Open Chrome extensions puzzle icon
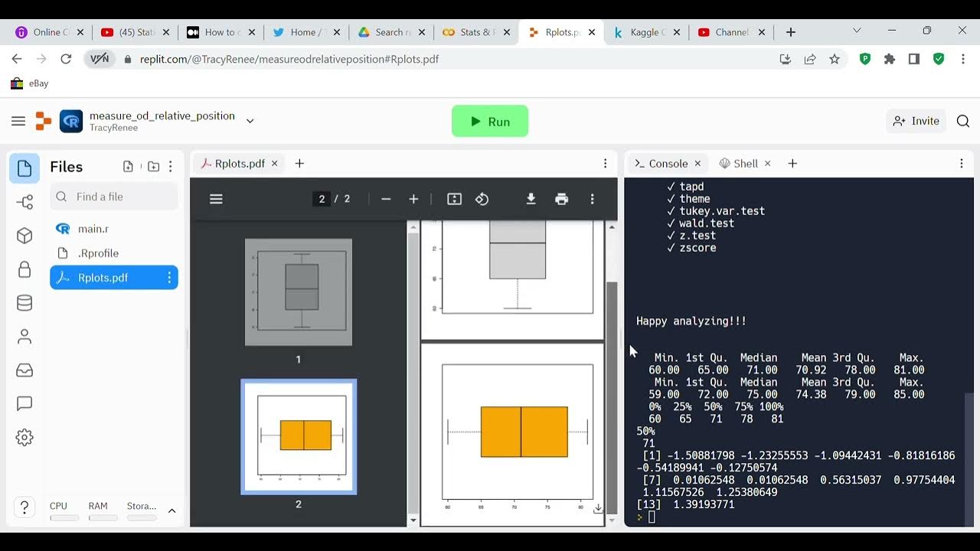 coord(890,59)
